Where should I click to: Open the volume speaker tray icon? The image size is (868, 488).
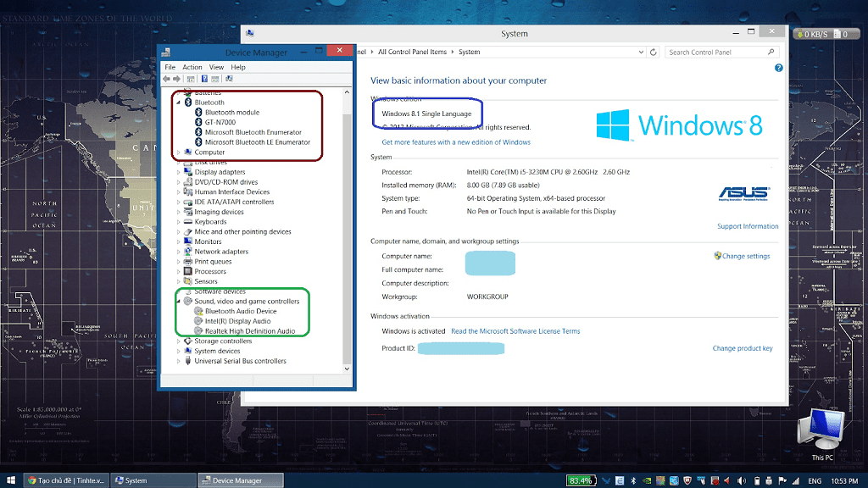pos(742,481)
